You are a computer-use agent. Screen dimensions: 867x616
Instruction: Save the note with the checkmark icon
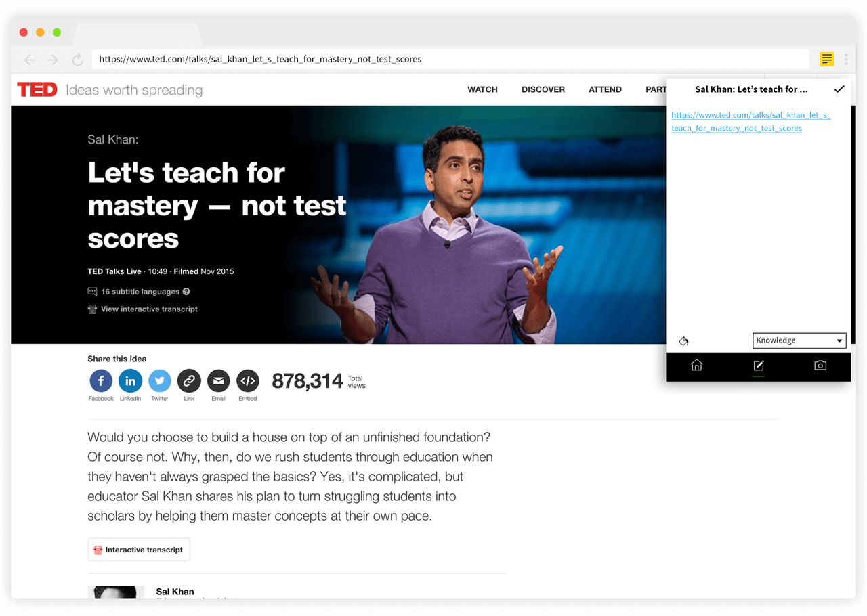839,89
